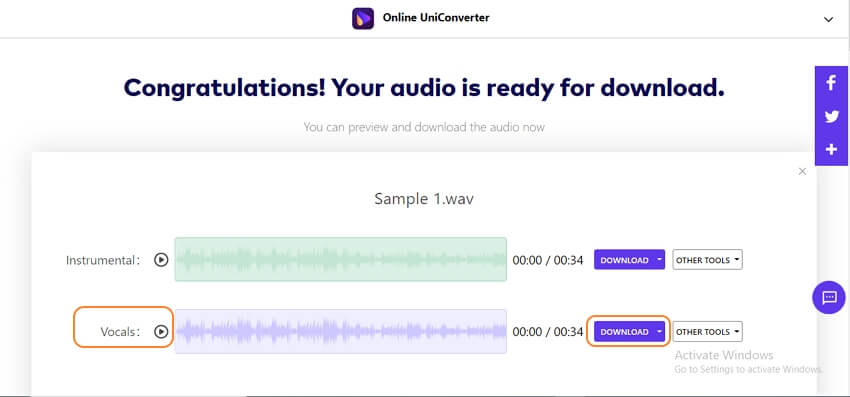850x397 pixels.
Task: Open the live chat bubble icon
Action: [x=829, y=297]
